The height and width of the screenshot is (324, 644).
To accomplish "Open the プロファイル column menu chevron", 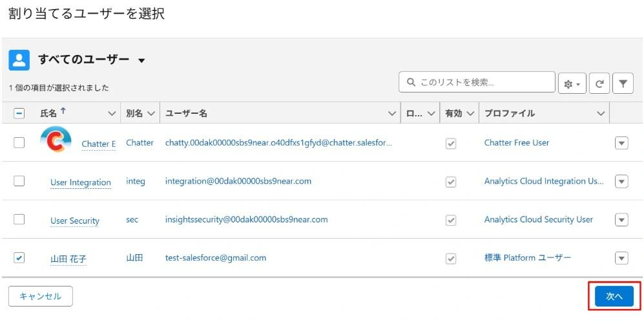I will coord(601,113).
